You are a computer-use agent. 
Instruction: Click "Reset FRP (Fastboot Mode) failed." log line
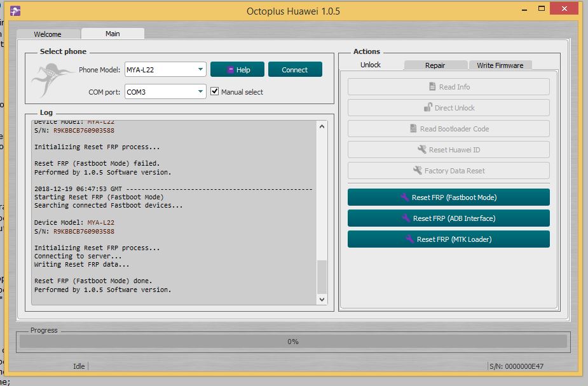[x=97, y=163]
